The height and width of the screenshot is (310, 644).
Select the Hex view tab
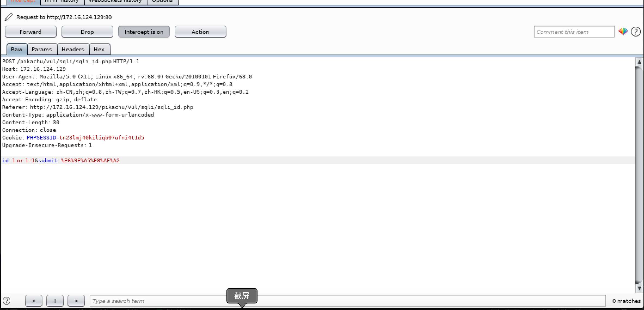[x=99, y=49]
